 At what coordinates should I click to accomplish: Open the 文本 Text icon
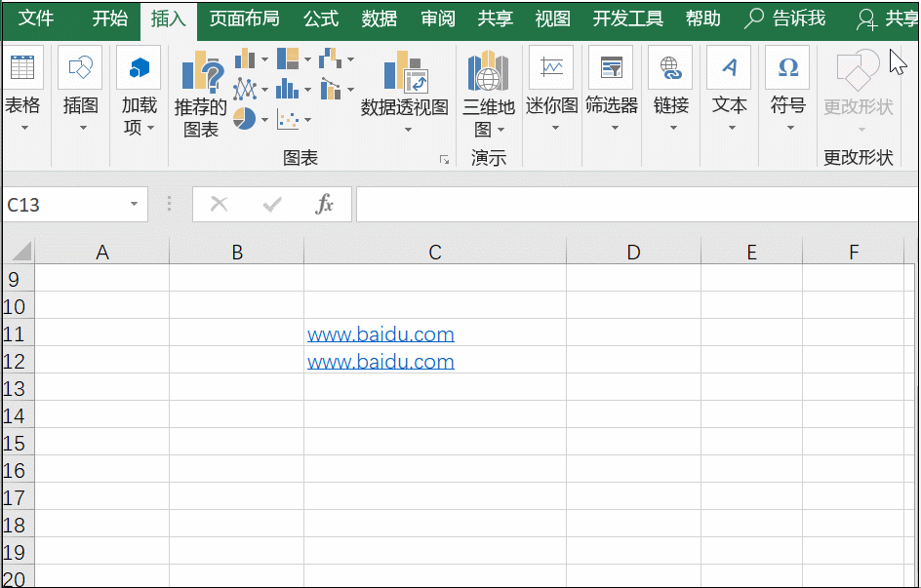coord(729,68)
